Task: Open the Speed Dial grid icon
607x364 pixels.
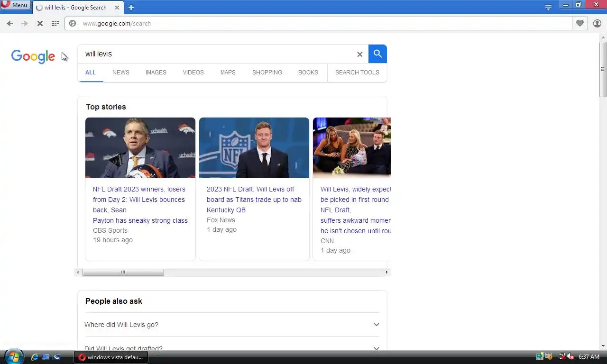Action: tap(55, 23)
